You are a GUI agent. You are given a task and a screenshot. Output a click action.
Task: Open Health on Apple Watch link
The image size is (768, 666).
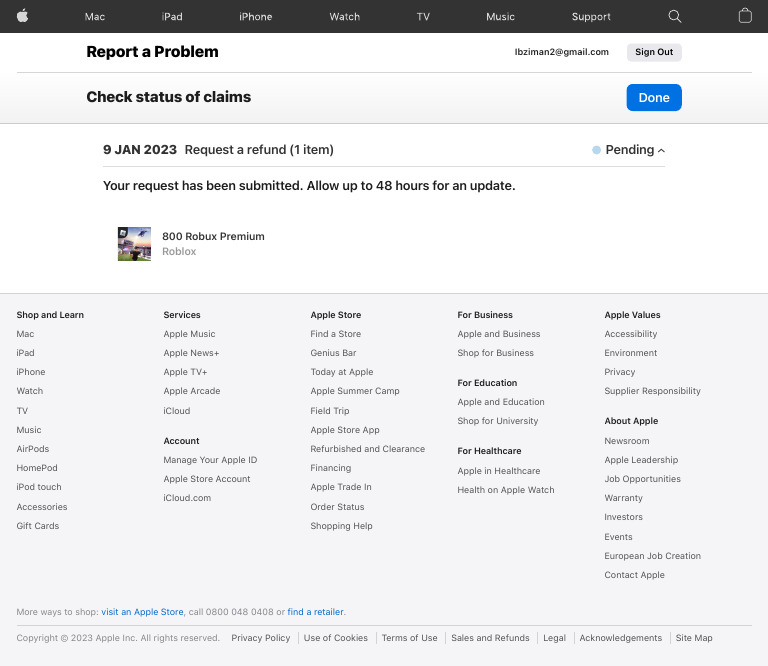[505, 490]
